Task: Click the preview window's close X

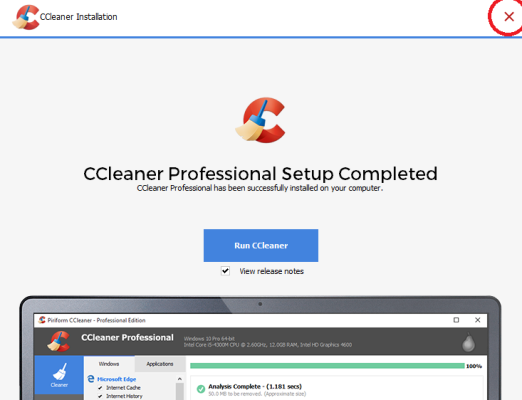Action: (x=477, y=320)
